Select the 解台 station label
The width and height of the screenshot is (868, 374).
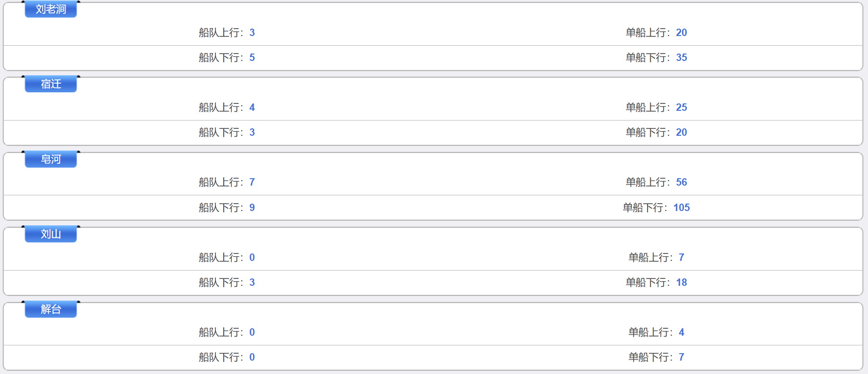tap(51, 309)
